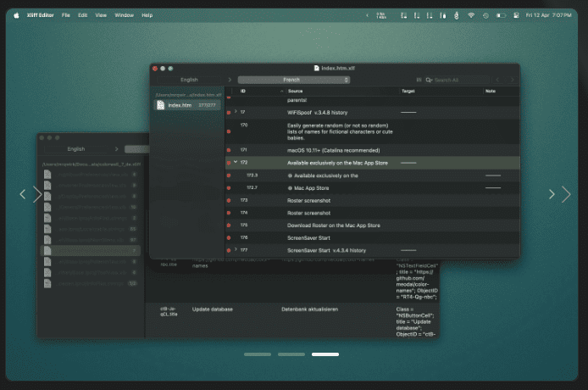
Task: Open the View menu
Action: tap(101, 15)
